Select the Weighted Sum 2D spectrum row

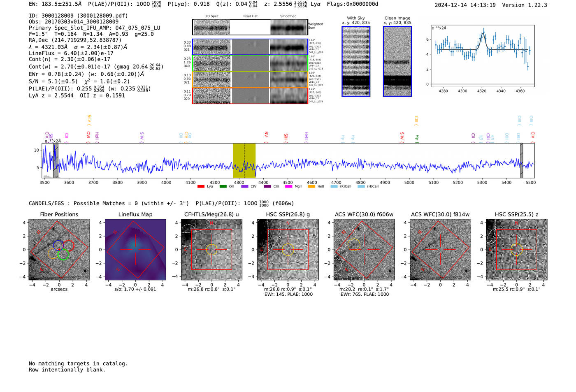[x=250, y=28]
